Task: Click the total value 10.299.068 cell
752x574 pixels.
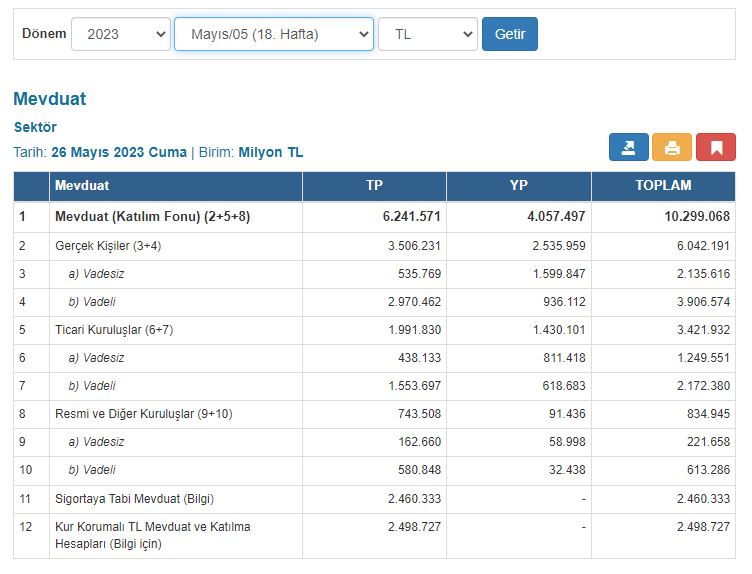Action: 663,217
